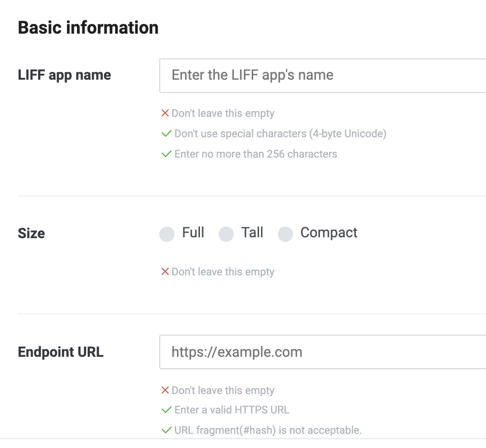Click the Full size label text
The width and height of the screenshot is (486, 448).
tap(193, 232)
